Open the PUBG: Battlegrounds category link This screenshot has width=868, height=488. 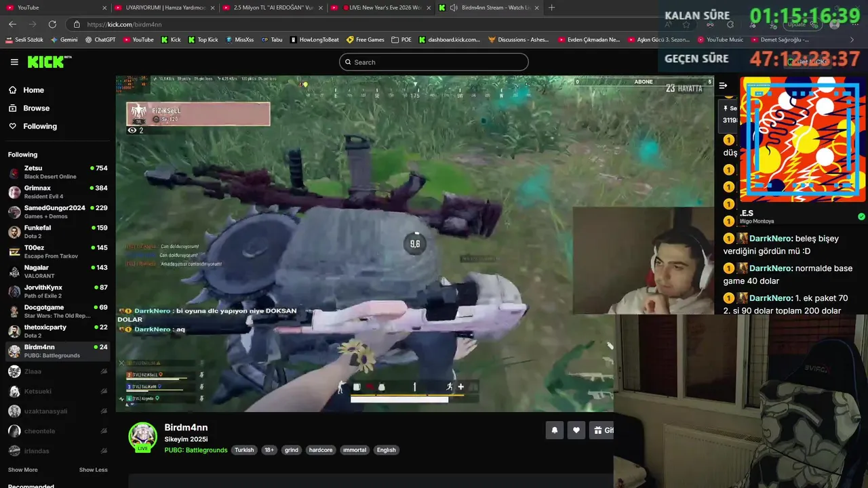click(x=196, y=450)
